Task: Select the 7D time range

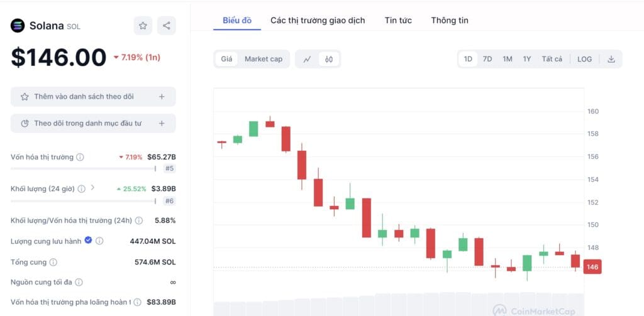Action: pos(487,59)
